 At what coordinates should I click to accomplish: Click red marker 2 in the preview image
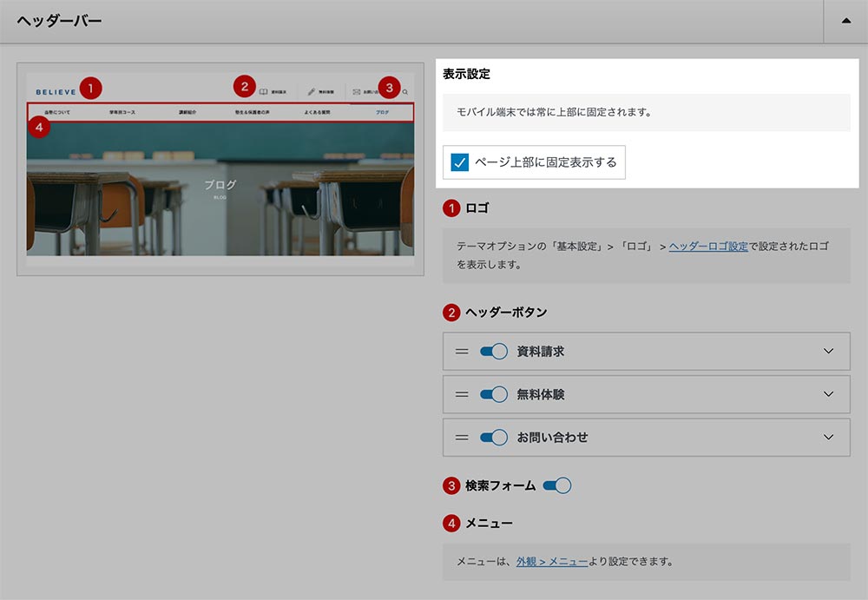(x=245, y=86)
